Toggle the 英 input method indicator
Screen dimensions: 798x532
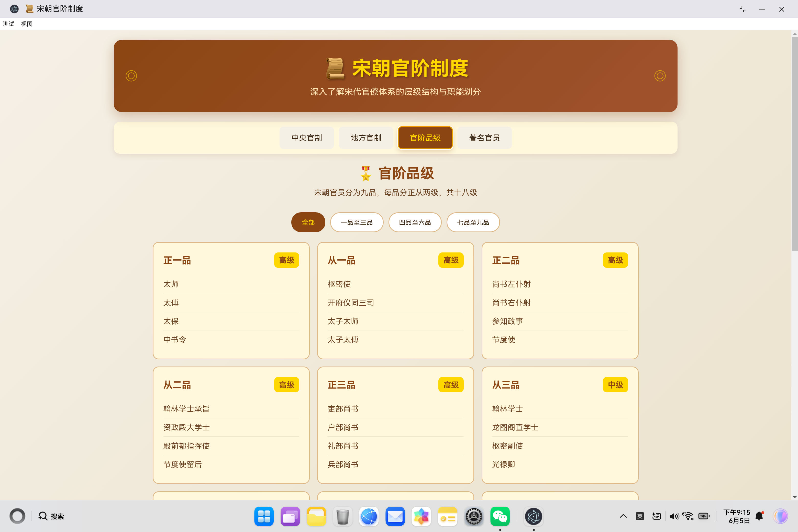point(640,516)
